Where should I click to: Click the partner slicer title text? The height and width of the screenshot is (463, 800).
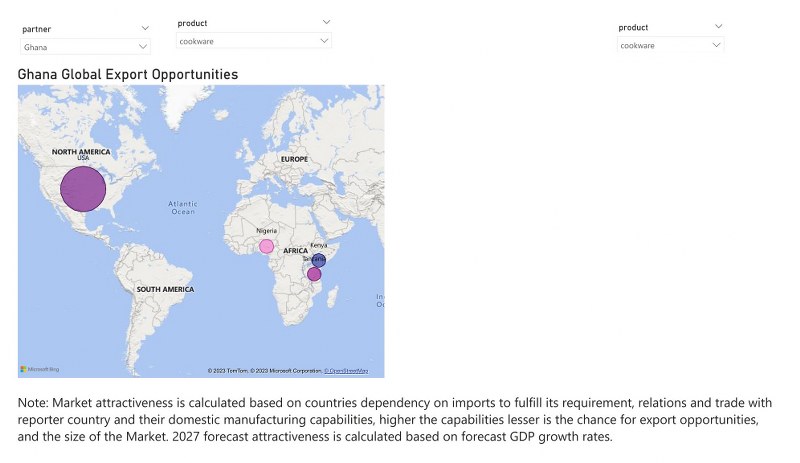[x=37, y=29]
